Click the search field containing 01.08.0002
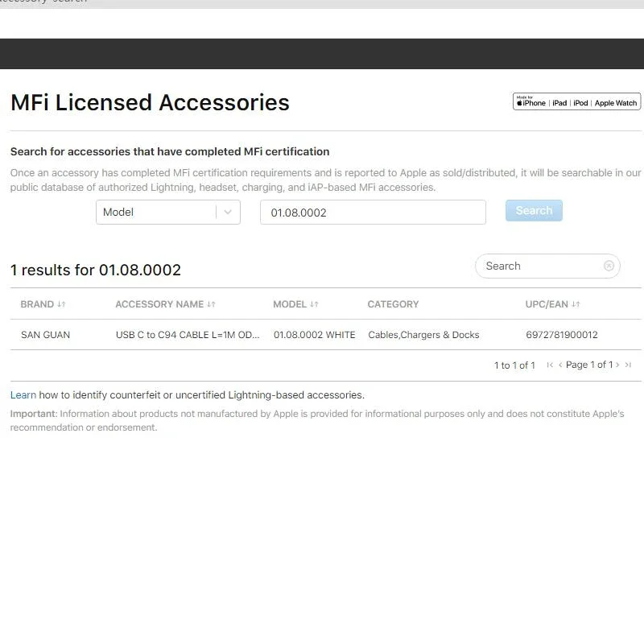Viewport: 644px width, 644px height. coord(373,213)
